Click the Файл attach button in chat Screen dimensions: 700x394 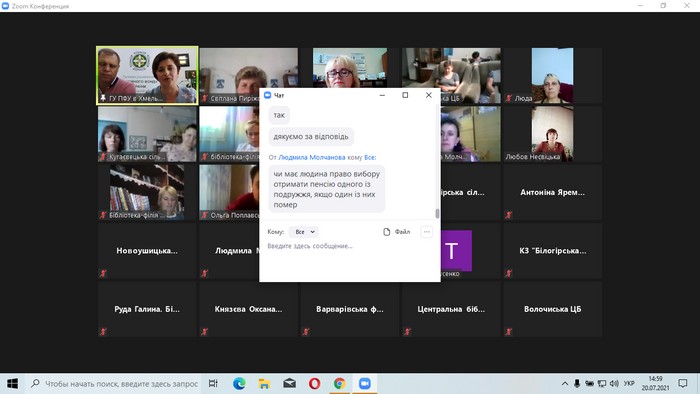(396, 232)
